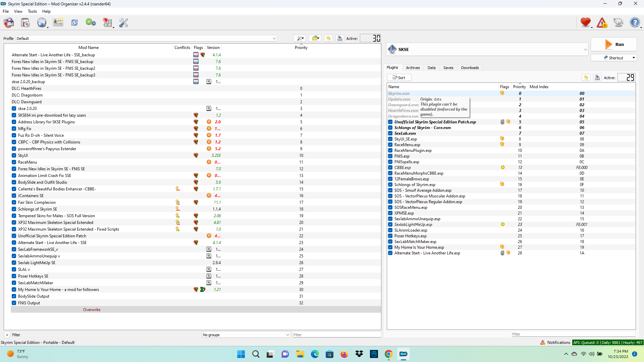Open Microsoft Edge from the taskbar
Screen dimensions: 644x362
315,354
